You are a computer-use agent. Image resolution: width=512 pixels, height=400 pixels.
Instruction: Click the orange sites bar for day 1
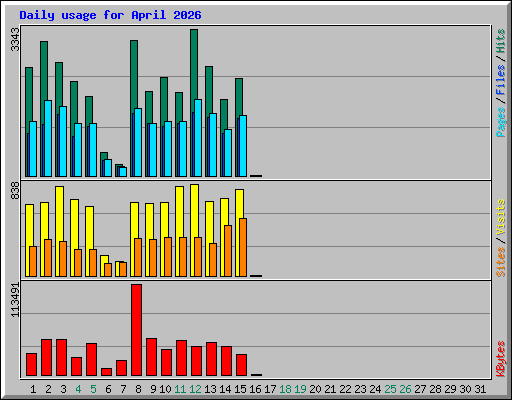(33, 261)
